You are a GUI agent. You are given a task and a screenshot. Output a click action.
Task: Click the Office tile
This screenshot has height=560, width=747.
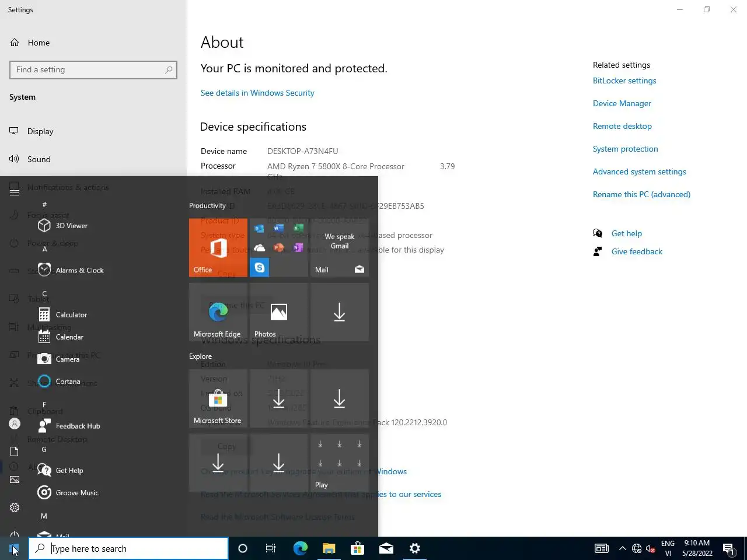pyautogui.click(x=218, y=247)
